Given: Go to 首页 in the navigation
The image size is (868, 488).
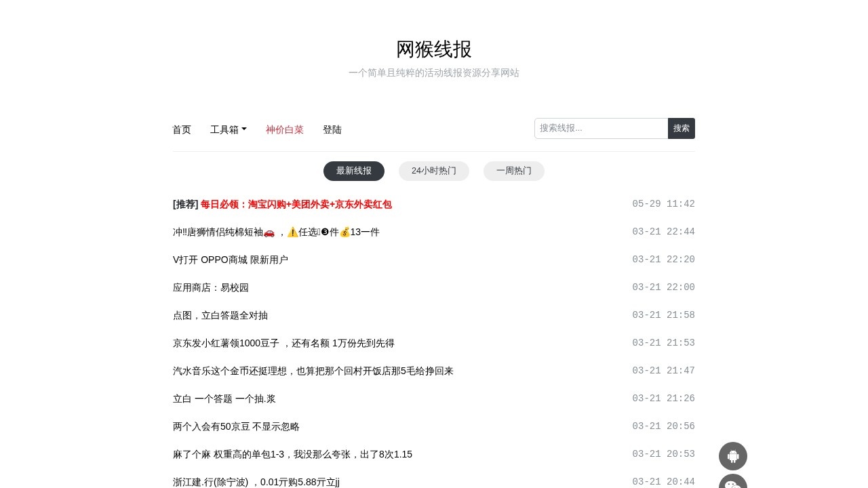Looking at the screenshot, I should pos(181,129).
